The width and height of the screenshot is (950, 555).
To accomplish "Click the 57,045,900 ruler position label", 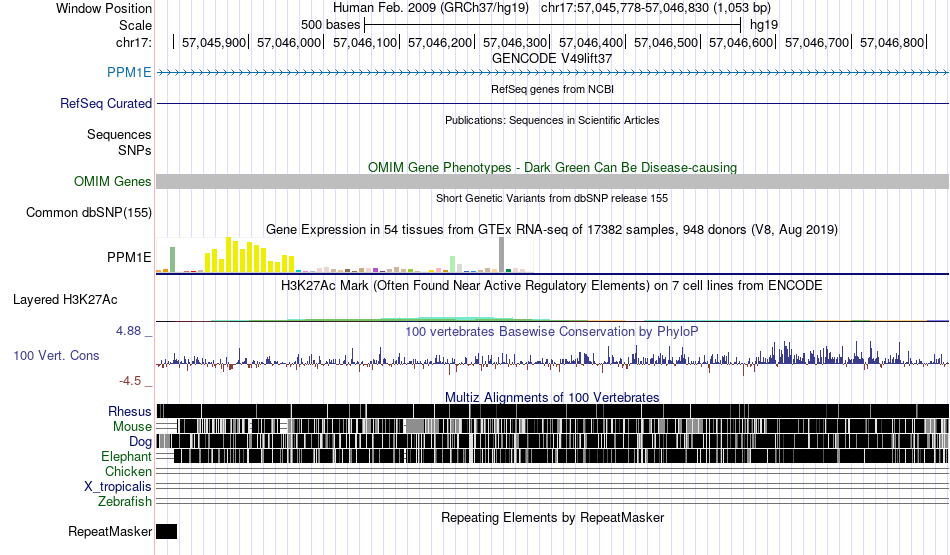I will click(x=214, y=42).
